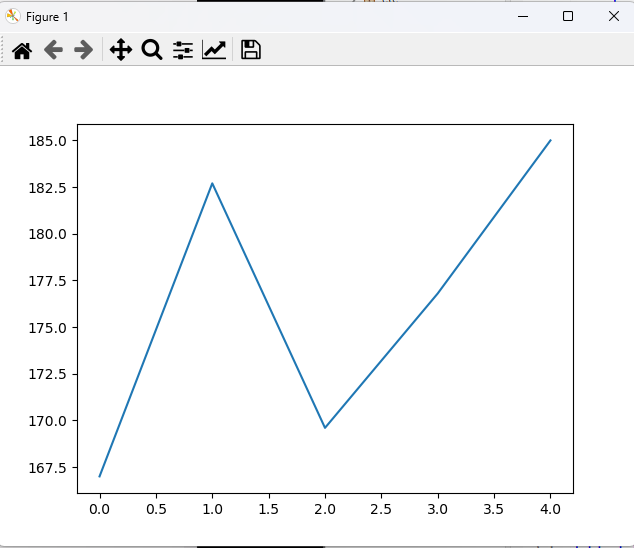The width and height of the screenshot is (634, 548).
Task: Click the line's end point at x equals 4.0
Action: point(550,140)
